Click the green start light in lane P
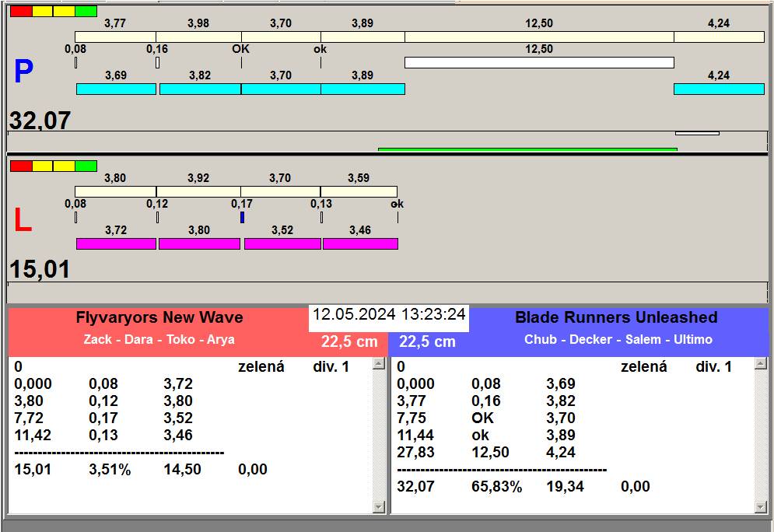The width and height of the screenshot is (774, 532). (x=86, y=12)
